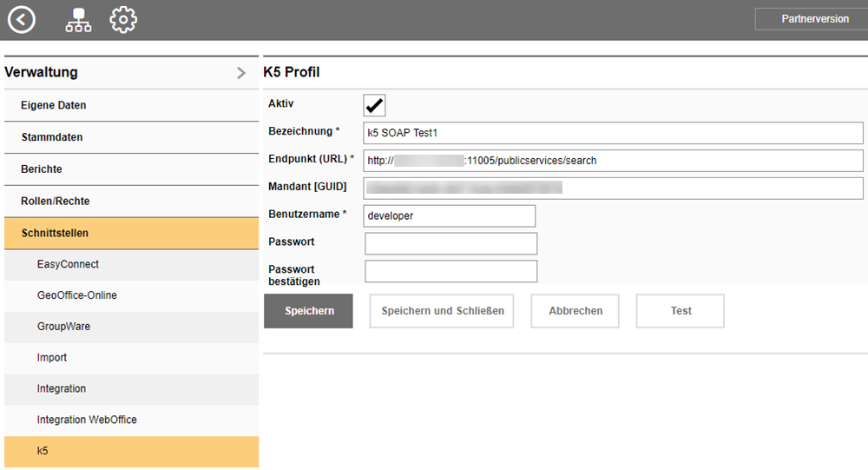Open the Berichte section
The width and height of the screenshot is (868, 470).
42,169
